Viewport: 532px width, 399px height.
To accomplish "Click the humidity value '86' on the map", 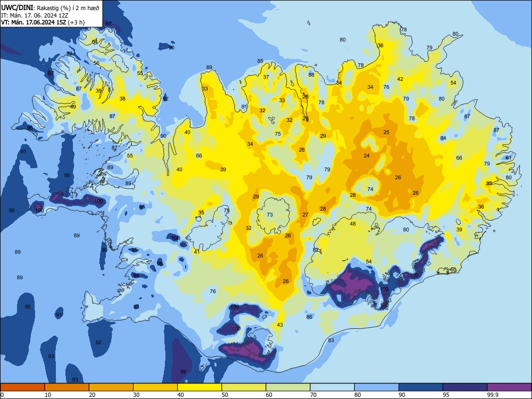I will pyautogui.click(x=309, y=317).
